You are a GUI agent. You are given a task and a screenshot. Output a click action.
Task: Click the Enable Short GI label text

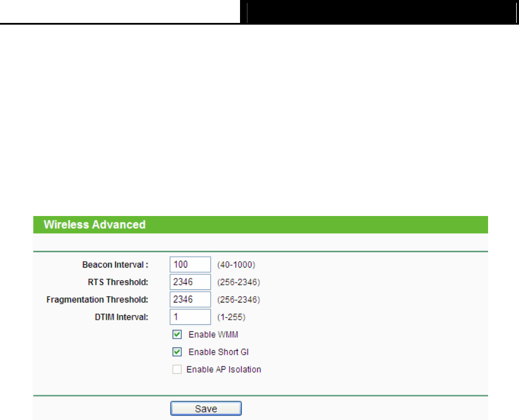[218, 352]
